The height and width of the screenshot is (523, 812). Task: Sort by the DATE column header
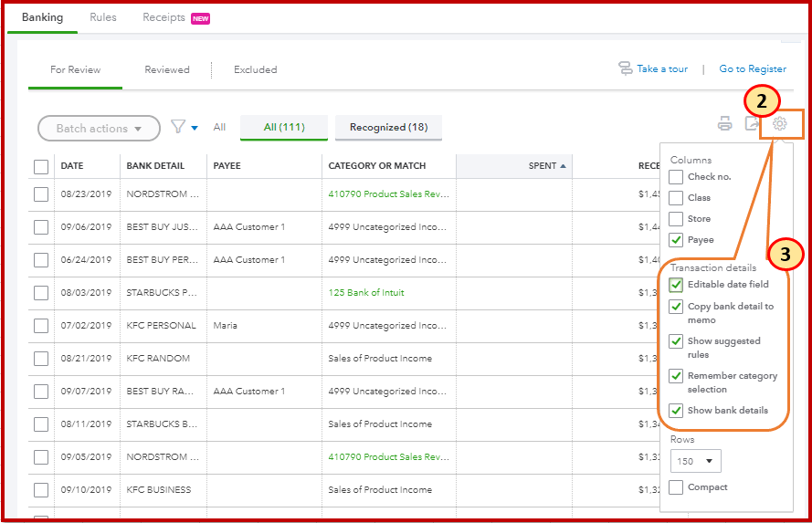(x=72, y=166)
